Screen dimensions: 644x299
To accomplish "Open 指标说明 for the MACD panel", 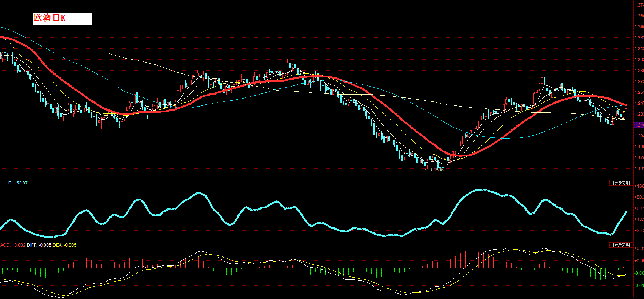I will pos(621,245).
